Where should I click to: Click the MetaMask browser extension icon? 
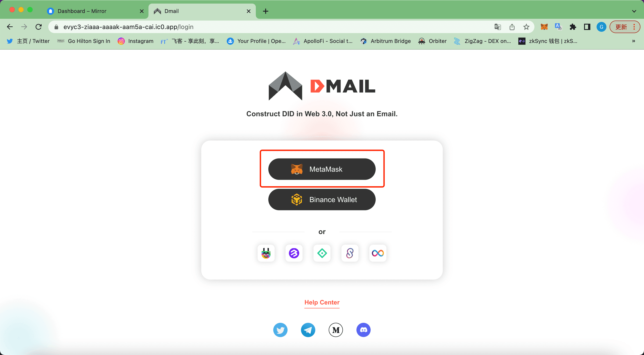[544, 27]
